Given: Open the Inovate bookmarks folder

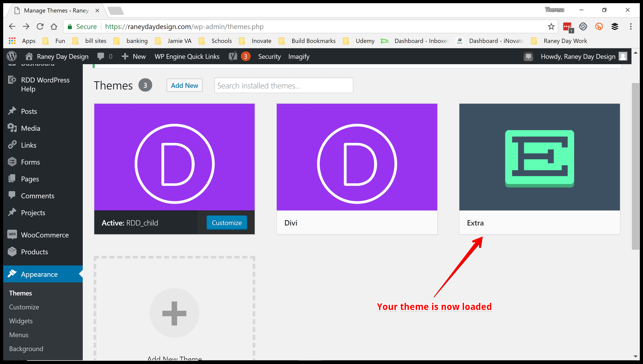Looking at the screenshot, I should pyautogui.click(x=255, y=41).
